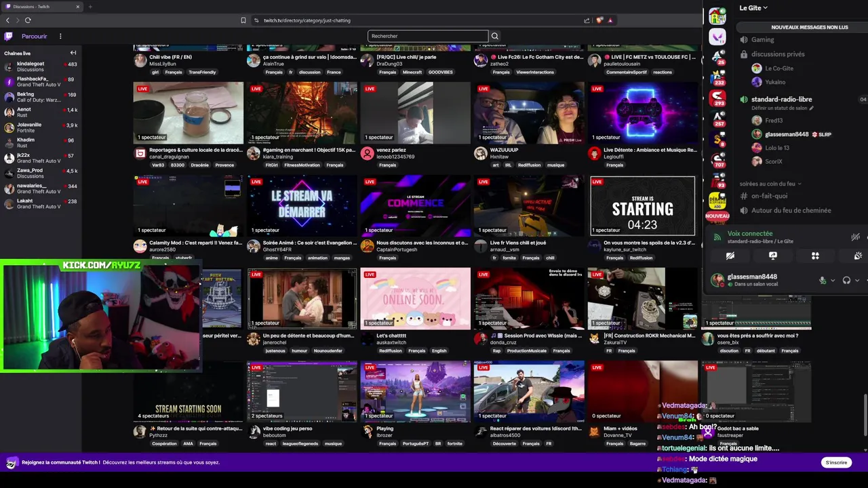Open Débats Sceptiques server icon in Discord
Screen dimensions: 868x488
pos(717,201)
